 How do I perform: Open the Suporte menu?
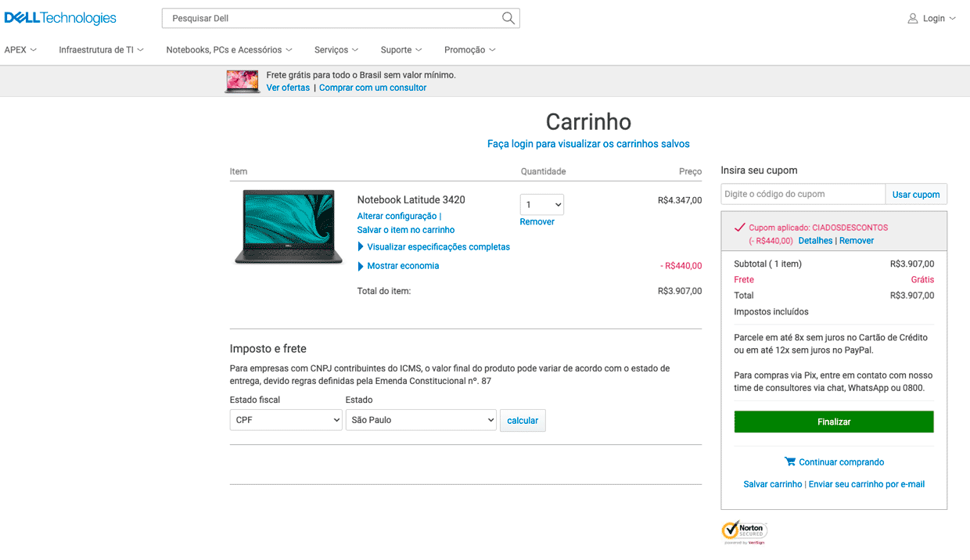401,50
